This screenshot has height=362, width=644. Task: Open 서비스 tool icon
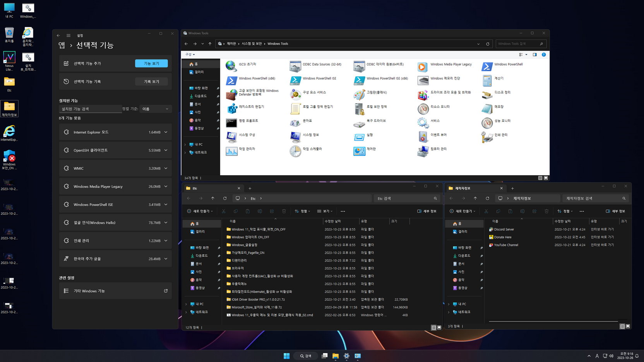coord(423,123)
